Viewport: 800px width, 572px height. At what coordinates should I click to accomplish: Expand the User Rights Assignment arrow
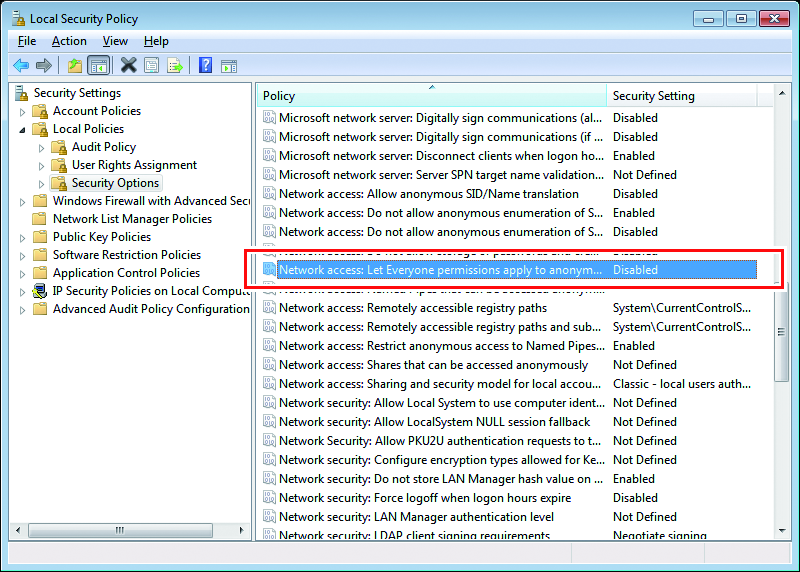tap(42, 166)
